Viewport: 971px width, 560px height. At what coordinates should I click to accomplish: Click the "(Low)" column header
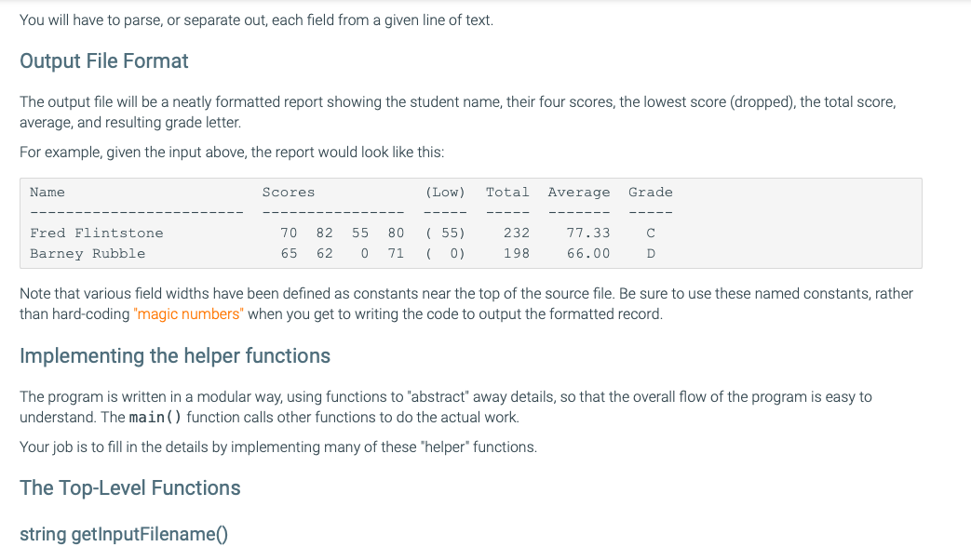tap(445, 192)
